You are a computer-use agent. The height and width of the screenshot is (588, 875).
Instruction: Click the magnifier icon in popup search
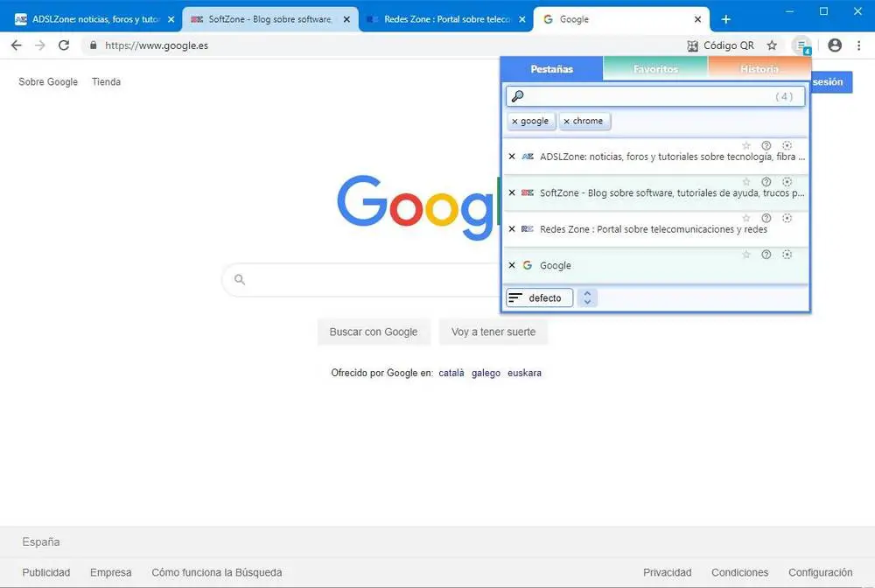pos(517,96)
